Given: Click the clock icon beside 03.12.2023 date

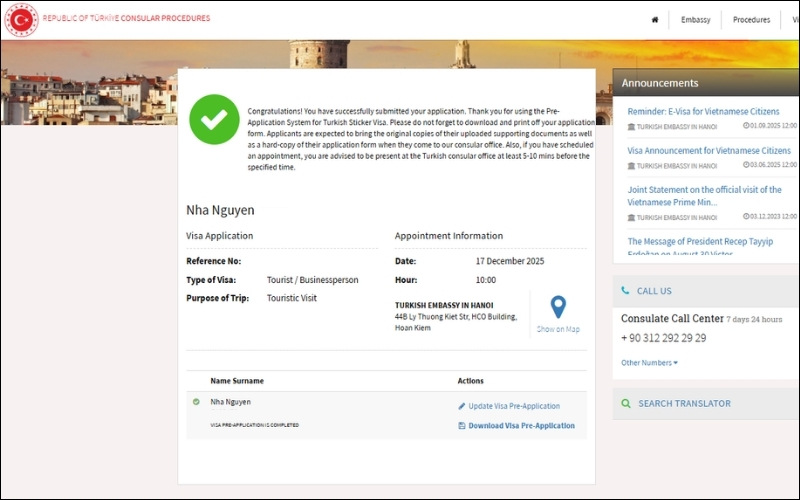Looking at the screenshot, I should point(746,216).
